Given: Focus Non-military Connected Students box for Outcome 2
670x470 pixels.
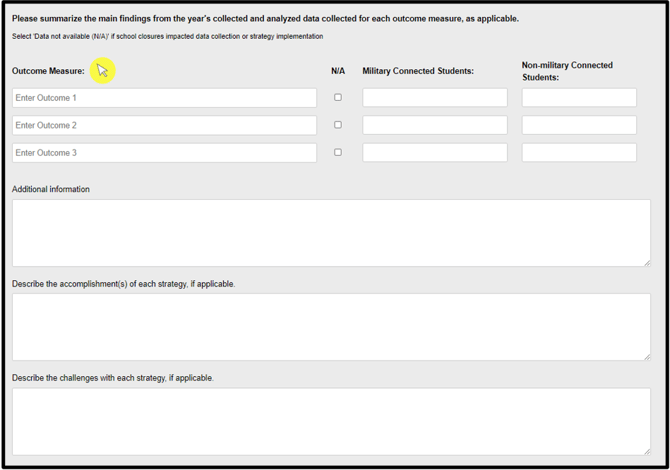Looking at the screenshot, I should pyautogui.click(x=579, y=125).
